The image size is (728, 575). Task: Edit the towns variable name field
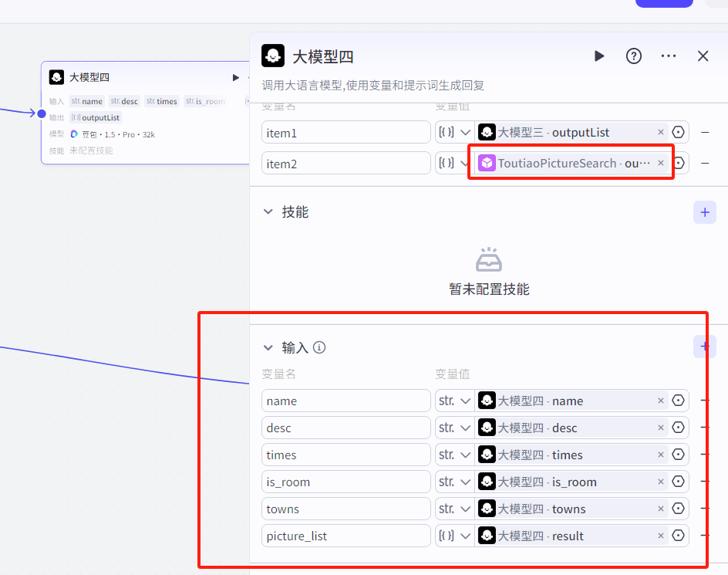click(346, 509)
